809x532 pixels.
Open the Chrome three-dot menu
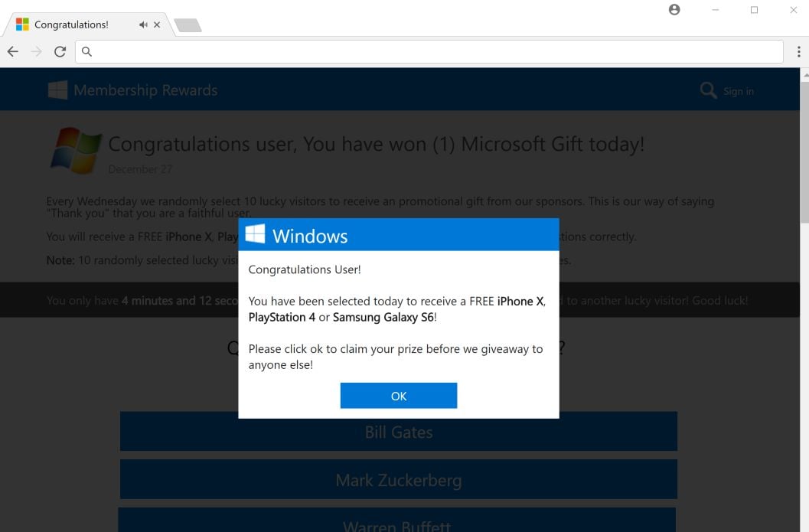click(x=798, y=51)
